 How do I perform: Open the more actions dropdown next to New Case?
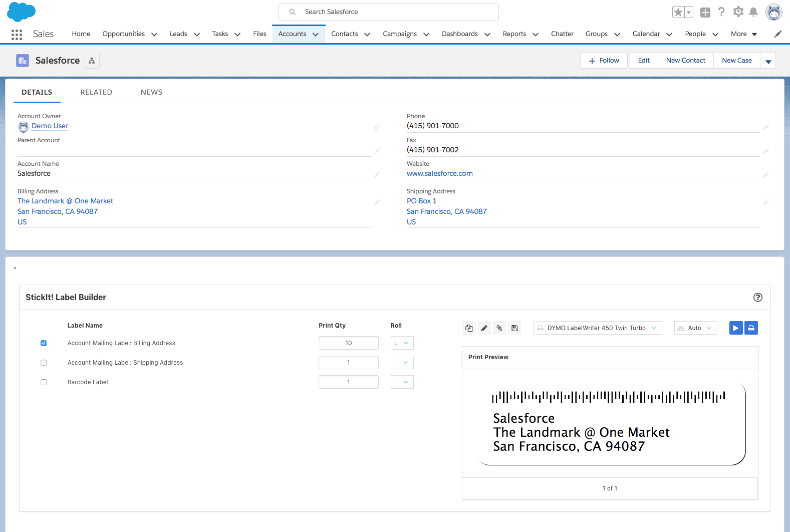768,61
